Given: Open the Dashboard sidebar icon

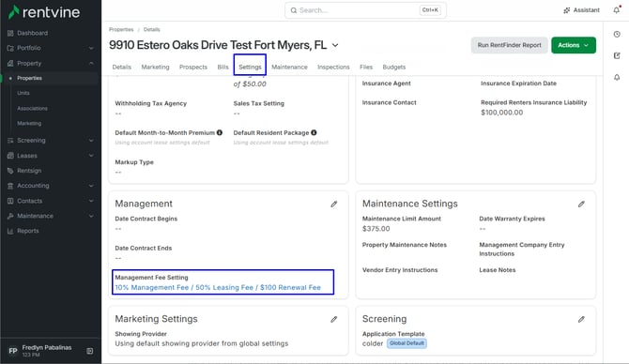Looking at the screenshot, I should click(10, 33).
